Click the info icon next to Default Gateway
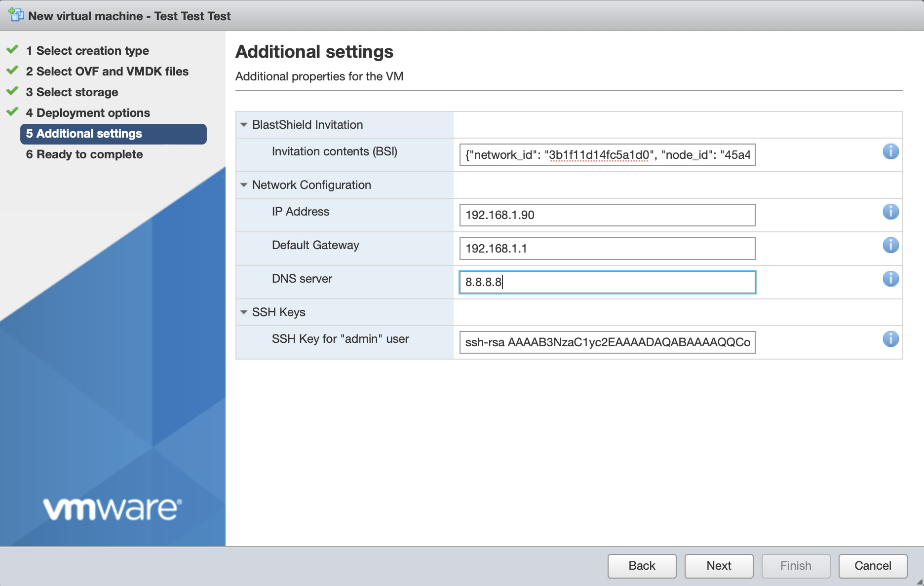Screen dimensions: 924x586 coord(890,245)
